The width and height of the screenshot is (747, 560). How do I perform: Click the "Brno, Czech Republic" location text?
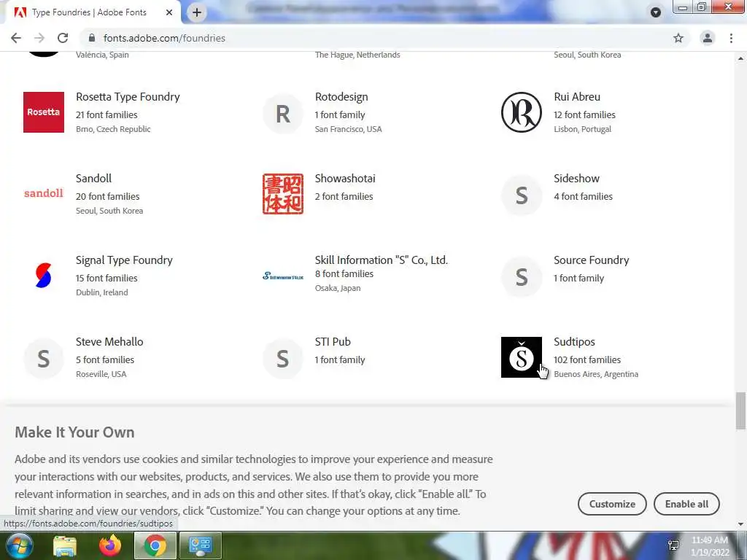(113, 129)
